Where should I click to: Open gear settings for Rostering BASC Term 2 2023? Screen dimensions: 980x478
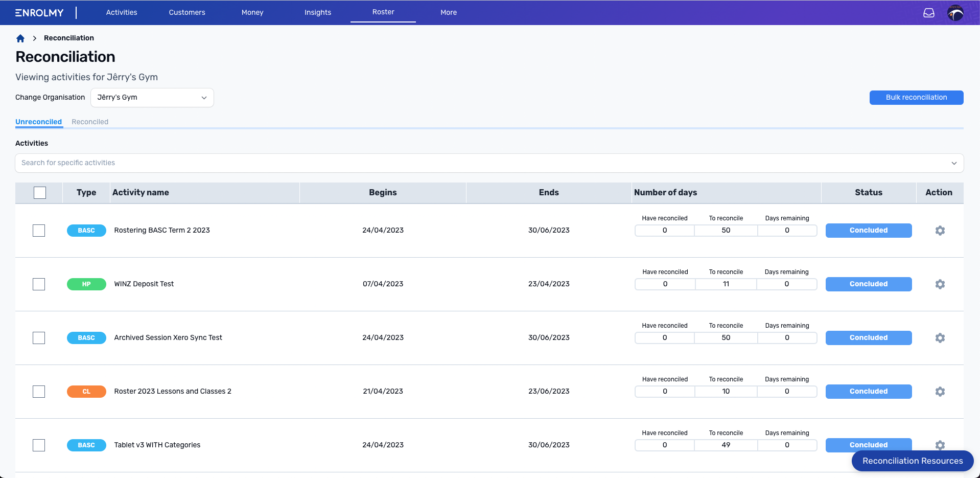940,231
